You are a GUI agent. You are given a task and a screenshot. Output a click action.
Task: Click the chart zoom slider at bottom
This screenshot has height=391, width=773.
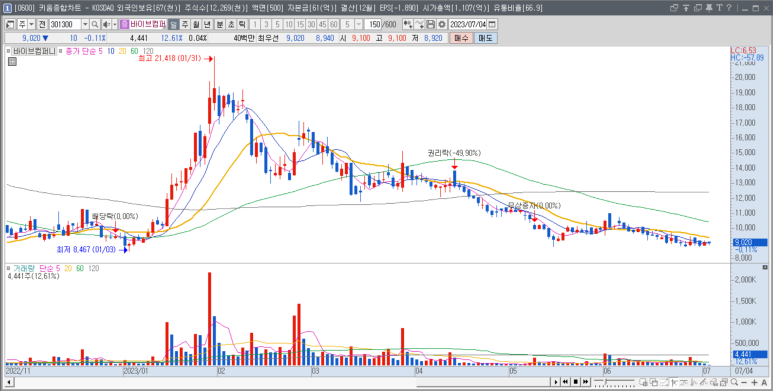tap(614, 382)
